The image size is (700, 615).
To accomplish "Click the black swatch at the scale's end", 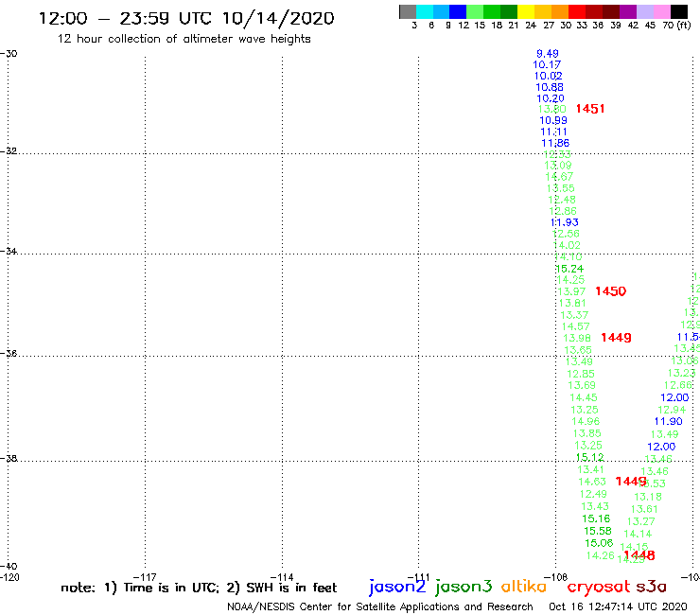I will click(678, 11).
